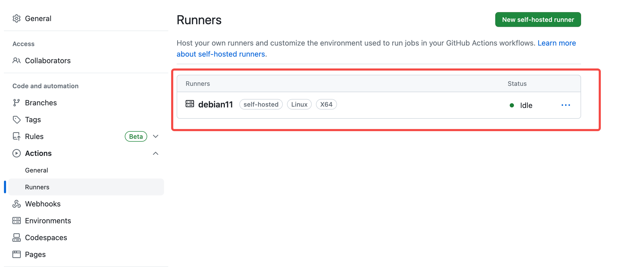Expand the Rules section chevron

[x=156, y=136]
